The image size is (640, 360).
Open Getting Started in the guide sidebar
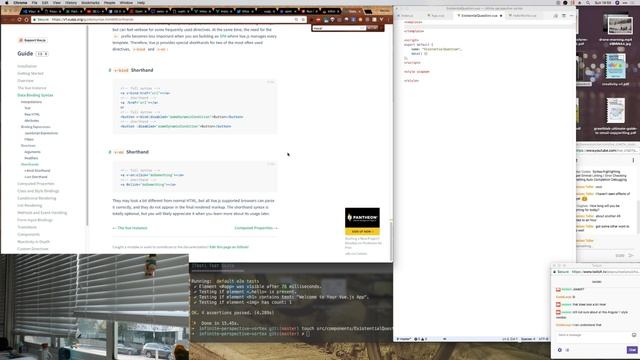pos(30,73)
